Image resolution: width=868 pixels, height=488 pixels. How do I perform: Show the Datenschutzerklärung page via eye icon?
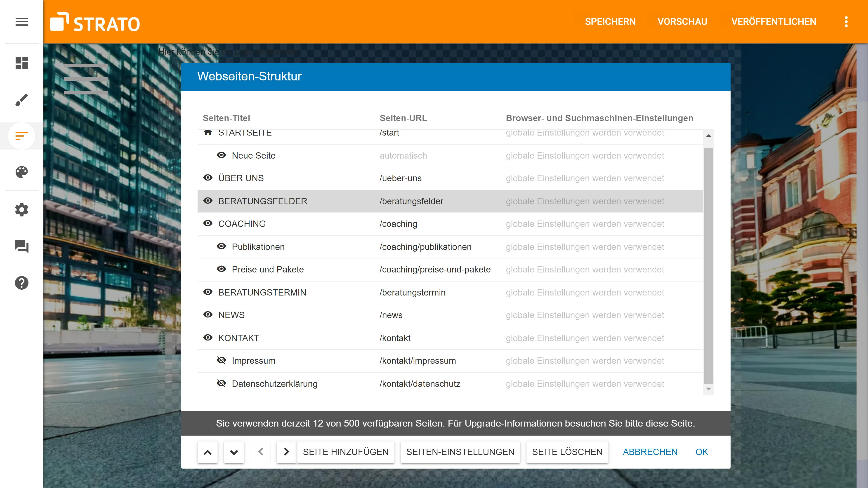click(221, 383)
